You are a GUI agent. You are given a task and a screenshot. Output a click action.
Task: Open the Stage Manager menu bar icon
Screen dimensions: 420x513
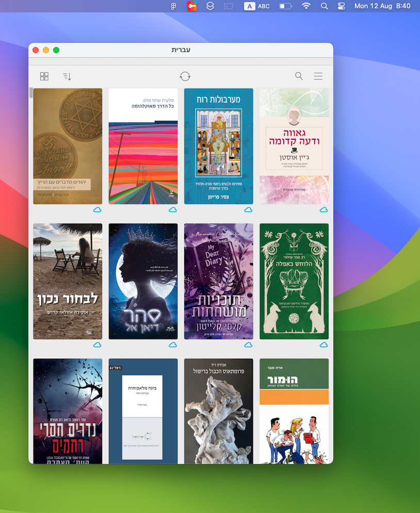click(x=229, y=6)
